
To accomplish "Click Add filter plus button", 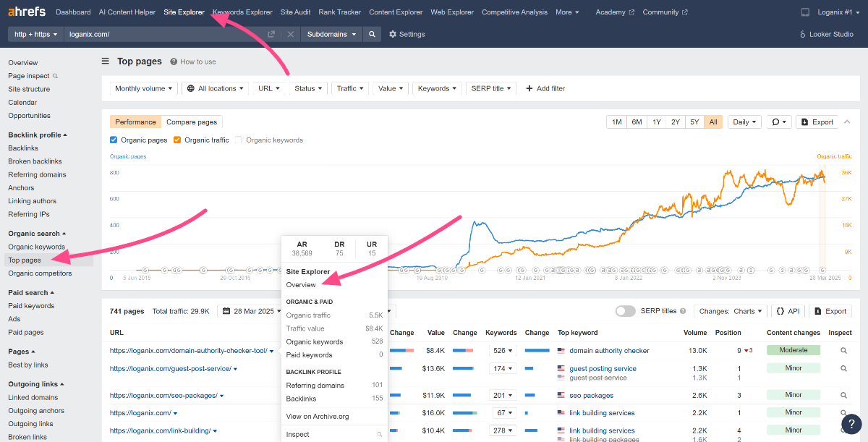I will tap(545, 88).
